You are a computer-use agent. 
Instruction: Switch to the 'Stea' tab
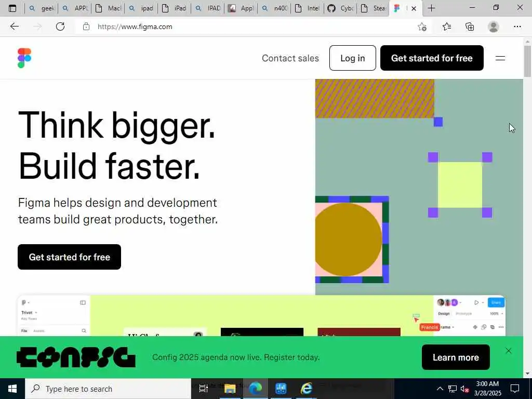coord(374,8)
